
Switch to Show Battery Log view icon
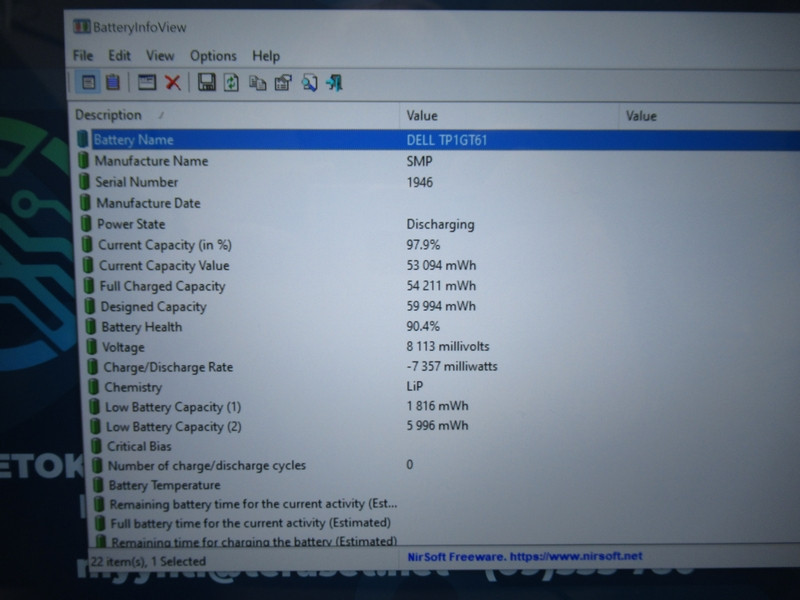tap(113, 82)
